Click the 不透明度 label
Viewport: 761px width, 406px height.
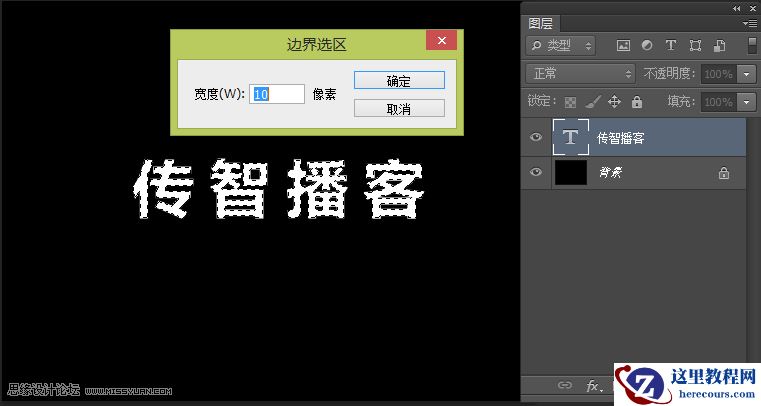669,74
